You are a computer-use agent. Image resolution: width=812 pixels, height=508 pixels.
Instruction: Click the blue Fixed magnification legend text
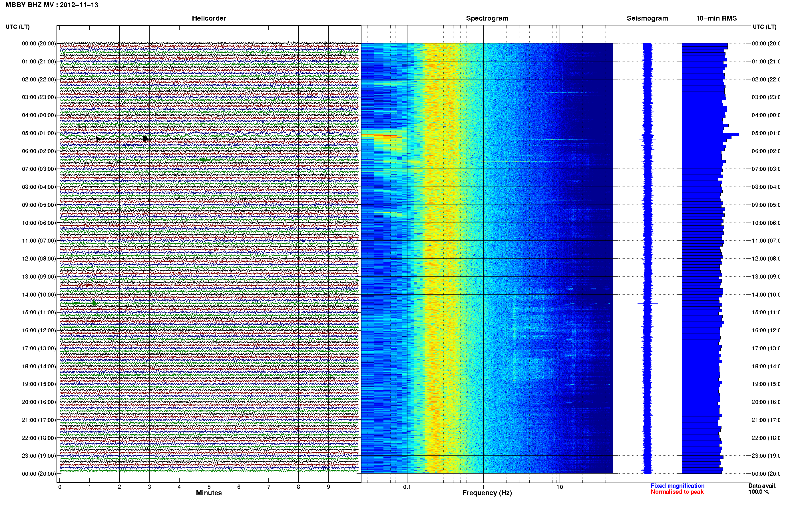pos(678,486)
